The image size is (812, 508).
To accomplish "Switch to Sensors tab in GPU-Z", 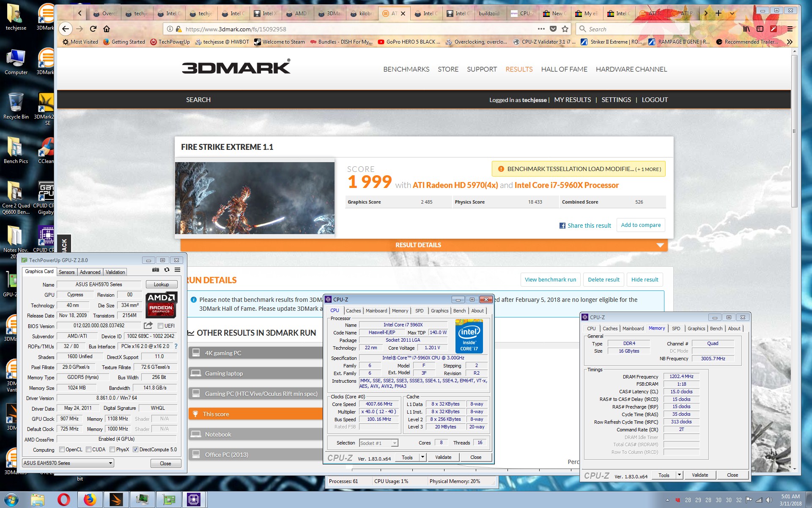I will pyautogui.click(x=66, y=272).
